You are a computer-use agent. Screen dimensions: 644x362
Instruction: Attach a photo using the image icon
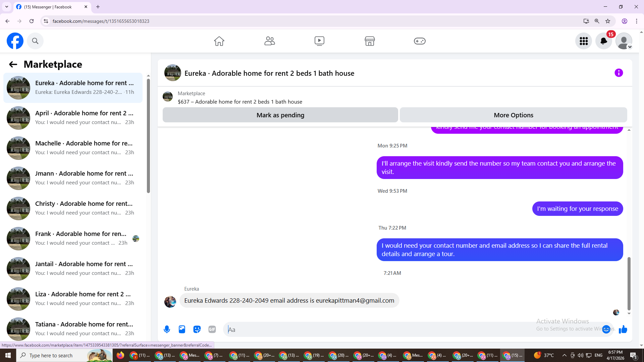pos(182,329)
